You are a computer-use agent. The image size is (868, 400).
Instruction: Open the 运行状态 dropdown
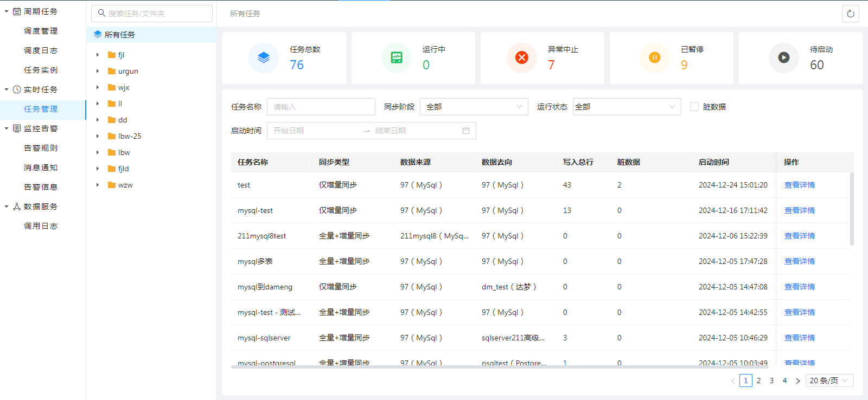point(627,107)
